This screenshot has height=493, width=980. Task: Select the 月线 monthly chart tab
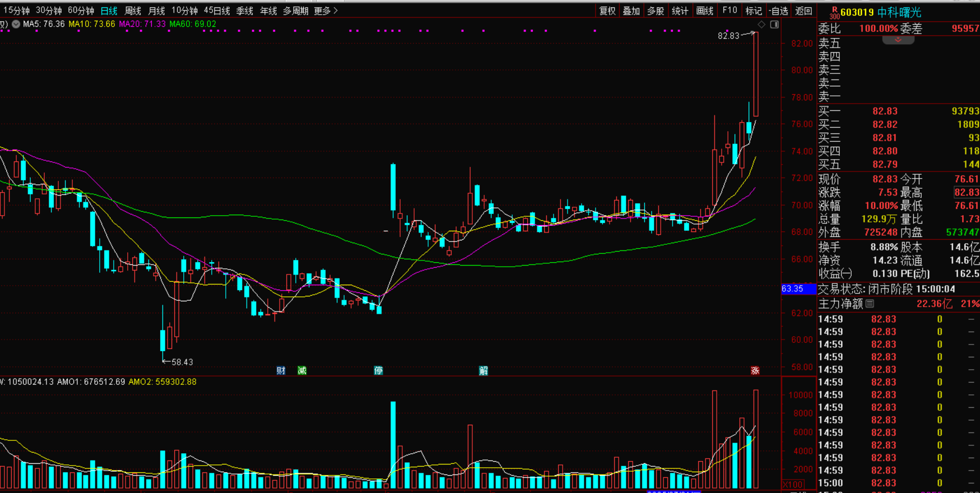pyautogui.click(x=156, y=11)
